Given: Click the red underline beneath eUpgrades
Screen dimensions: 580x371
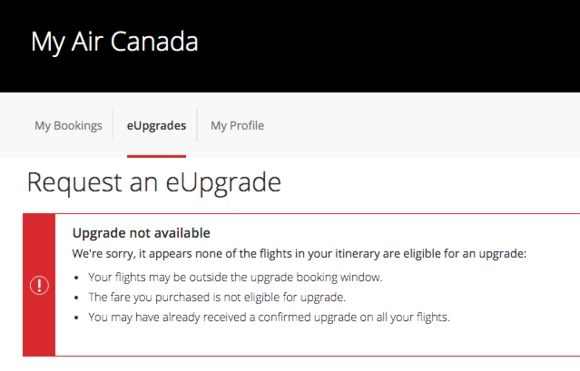Looking at the screenshot, I should (156, 156).
